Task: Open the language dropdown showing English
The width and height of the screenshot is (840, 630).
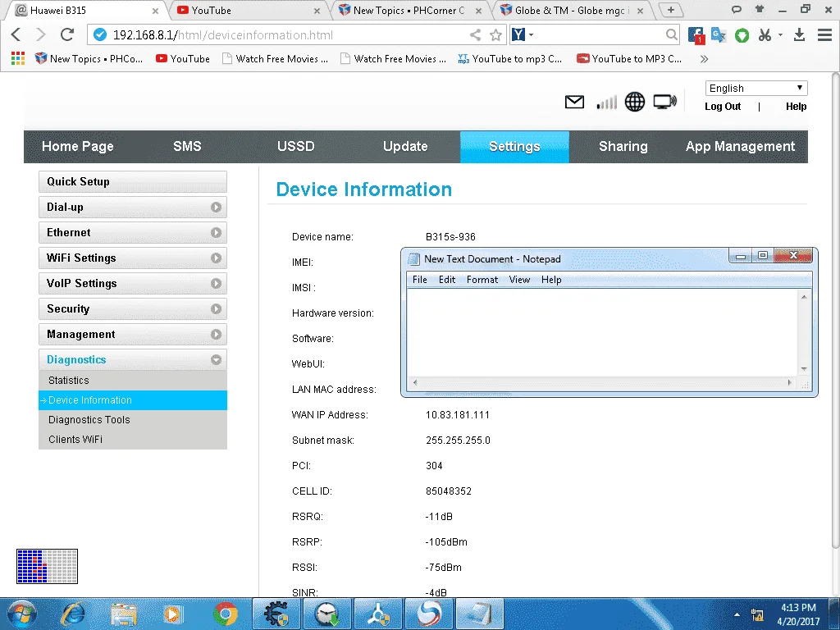Action: 756,88
